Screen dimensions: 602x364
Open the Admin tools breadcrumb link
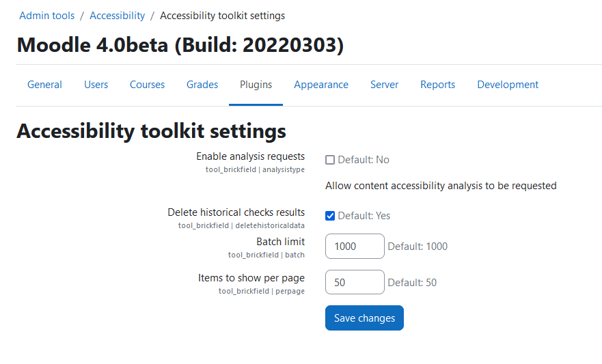tap(47, 16)
